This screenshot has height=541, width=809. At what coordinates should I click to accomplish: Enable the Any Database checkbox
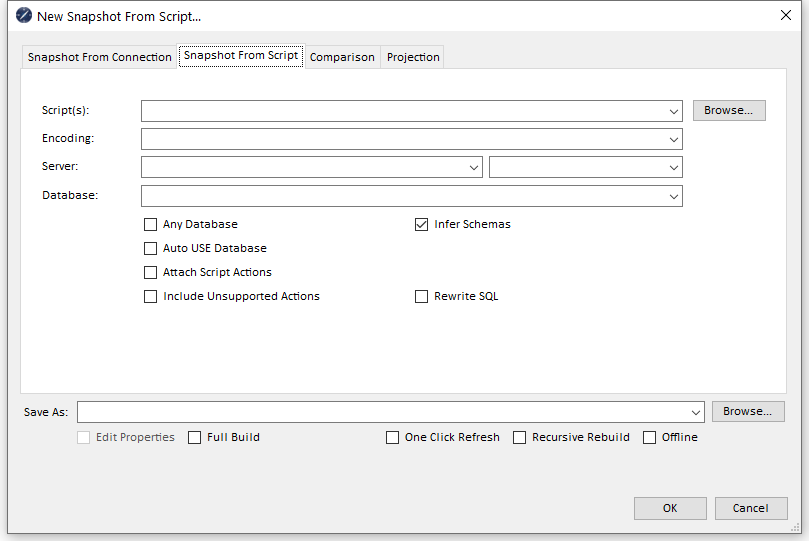tap(151, 225)
